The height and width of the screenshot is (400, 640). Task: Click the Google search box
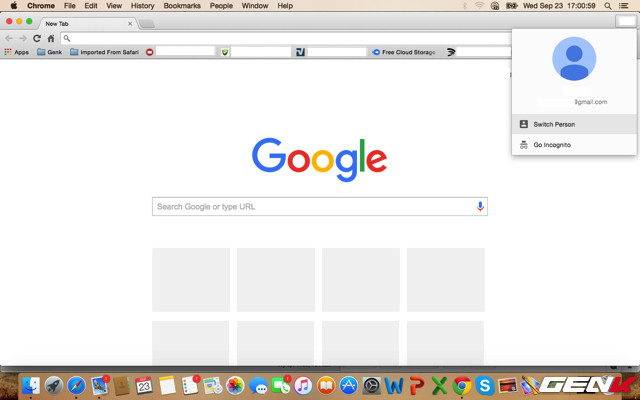click(x=315, y=206)
